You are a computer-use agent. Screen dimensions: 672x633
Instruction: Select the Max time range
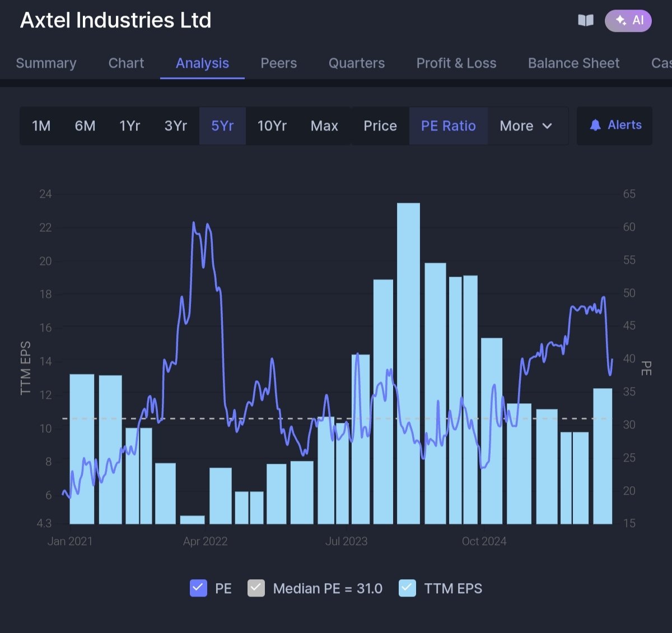pos(324,126)
